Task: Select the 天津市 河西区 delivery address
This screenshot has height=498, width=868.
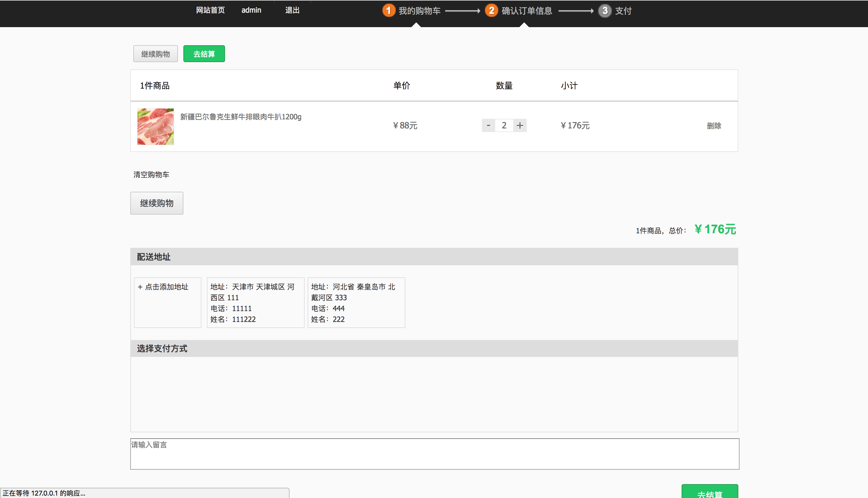Action: pos(255,302)
